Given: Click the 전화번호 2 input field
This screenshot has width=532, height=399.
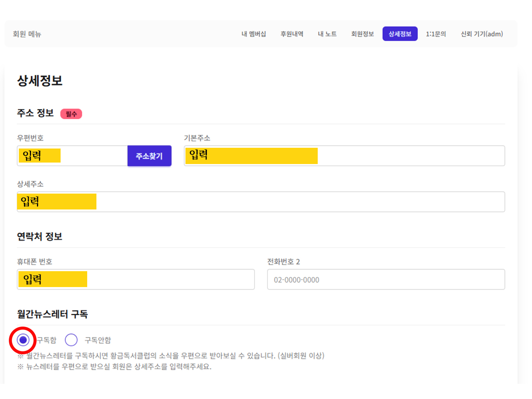Looking at the screenshot, I should pos(386,280).
